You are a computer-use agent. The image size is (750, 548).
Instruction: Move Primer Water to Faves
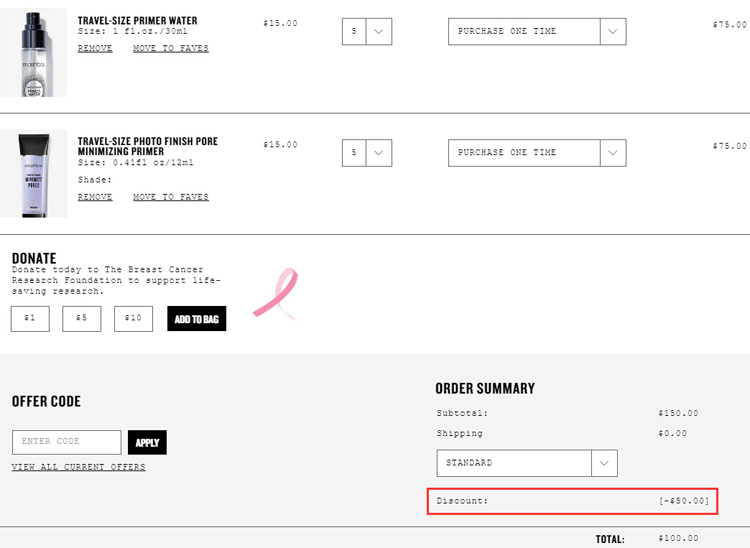click(171, 48)
